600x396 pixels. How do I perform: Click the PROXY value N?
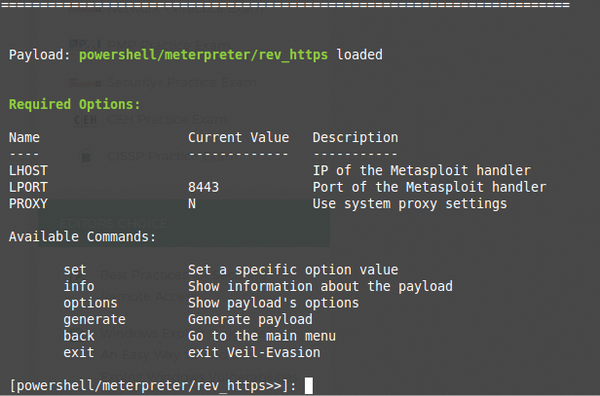(192, 204)
